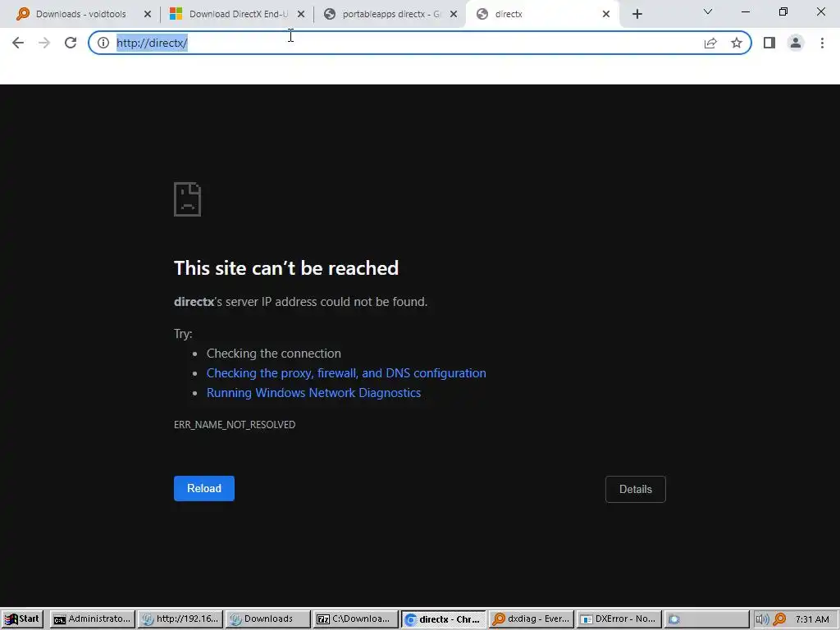The width and height of the screenshot is (840, 630).
Task: Click the 7:31 AM system clock
Action: (812, 619)
